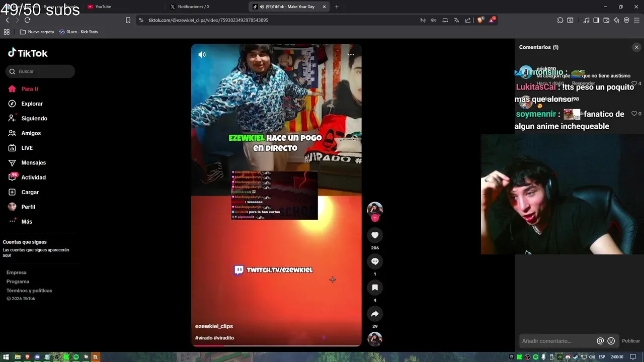This screenshot has width=644, height=362.
Task: Open Brave VPN shield icon
Action: point(626,20)
